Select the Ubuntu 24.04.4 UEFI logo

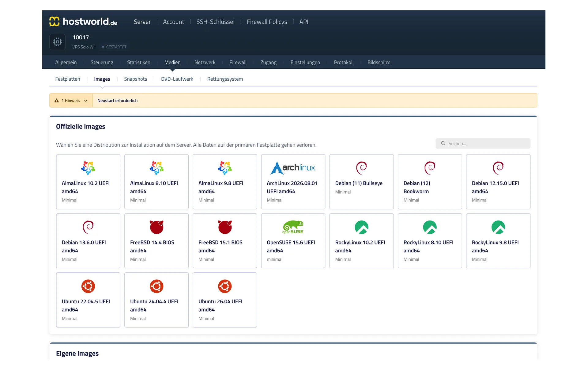point(156,286)
